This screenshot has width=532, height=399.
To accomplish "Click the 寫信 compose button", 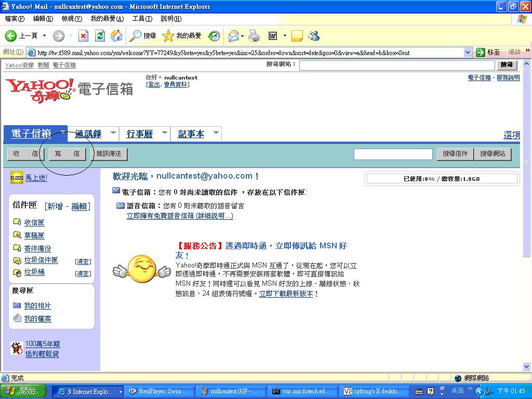I will point(67,154).
